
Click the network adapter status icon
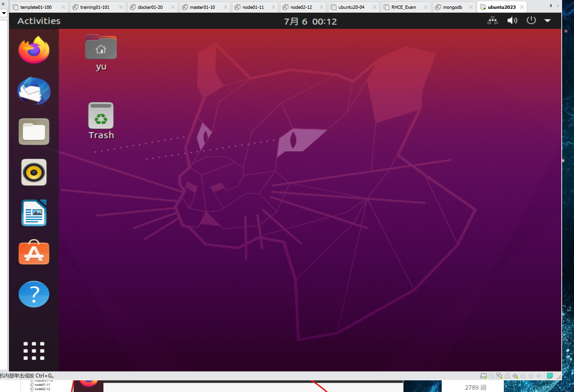pyautogui.click(x=499, y=376)
